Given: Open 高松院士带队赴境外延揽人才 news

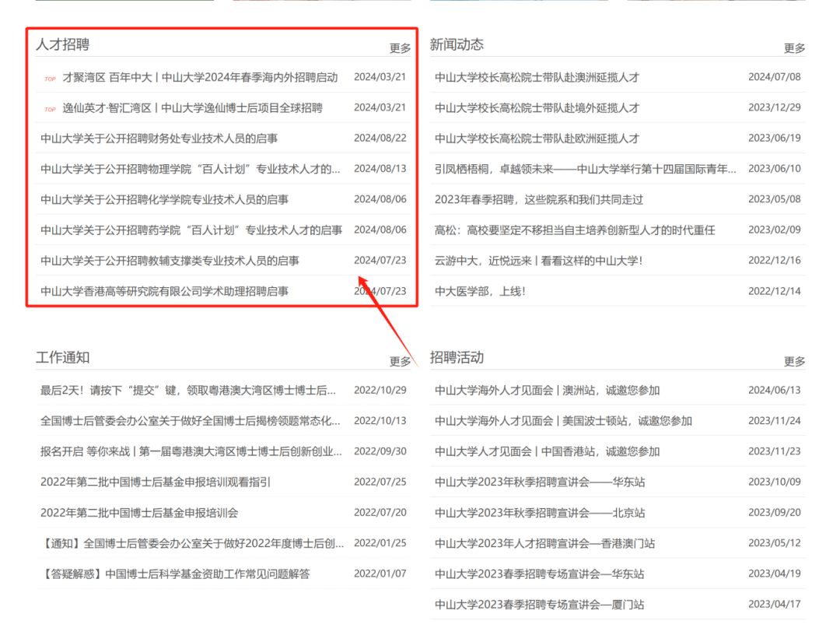Looking at the screenshot, I should click(537, 107).
